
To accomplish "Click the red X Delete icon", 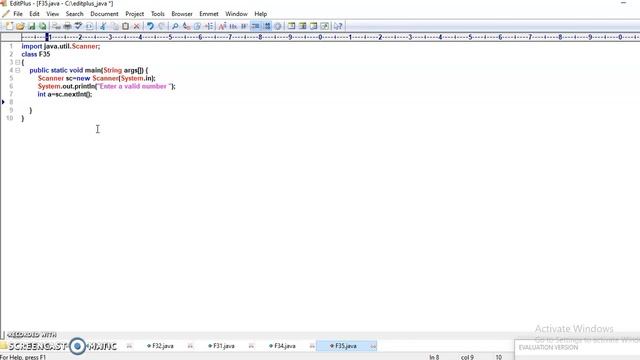I will coord(137,26).
